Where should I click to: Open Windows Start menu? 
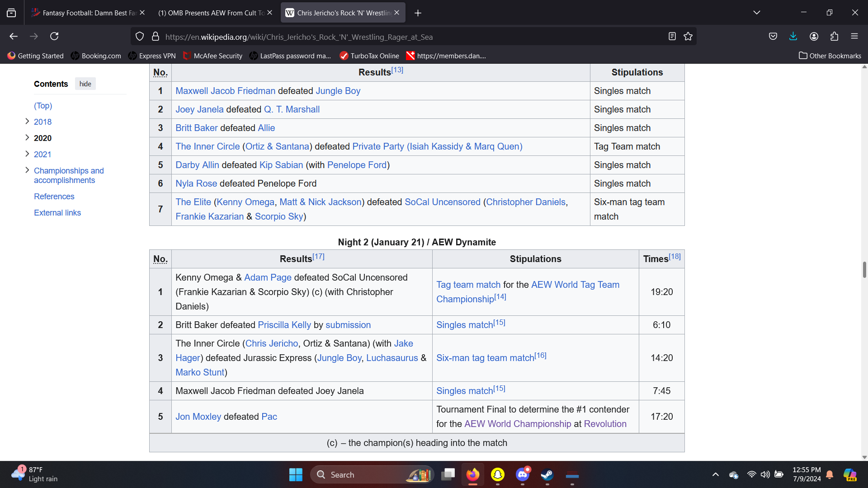(x=296, y=474)
